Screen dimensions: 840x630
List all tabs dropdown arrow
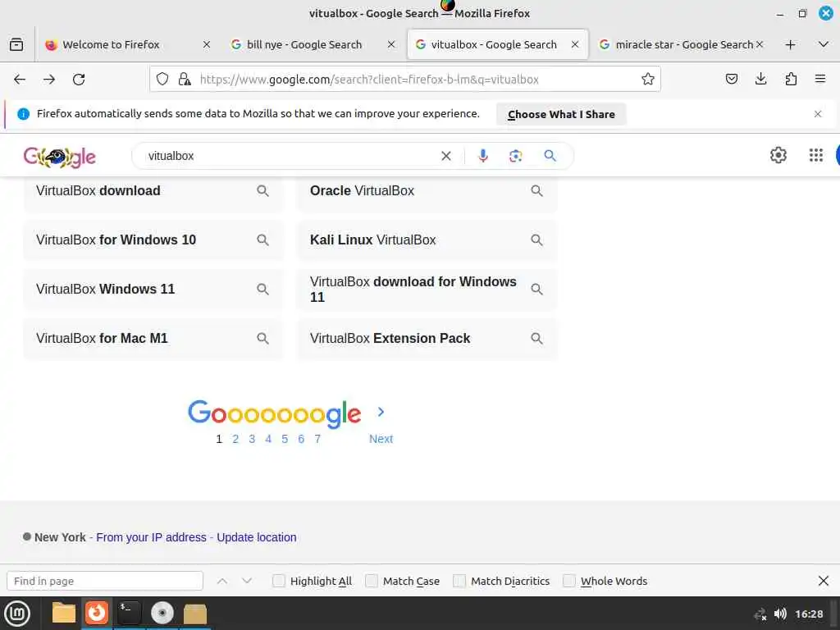coord(824,44)
